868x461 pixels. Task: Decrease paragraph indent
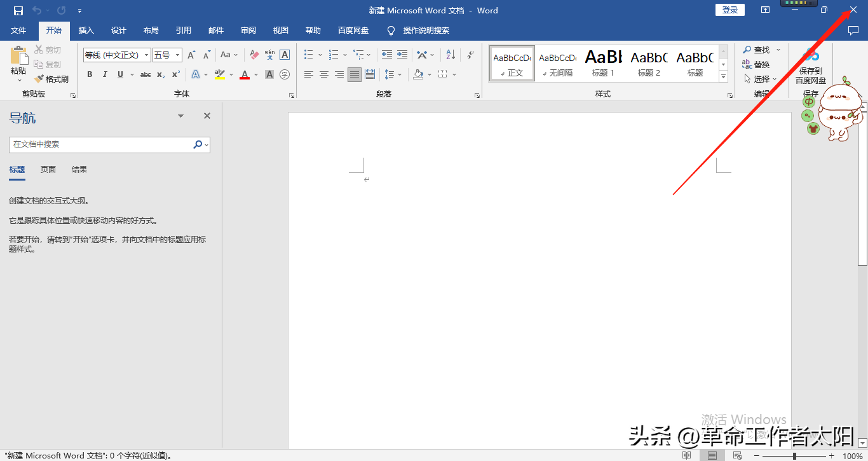click(x=386, y=55)
